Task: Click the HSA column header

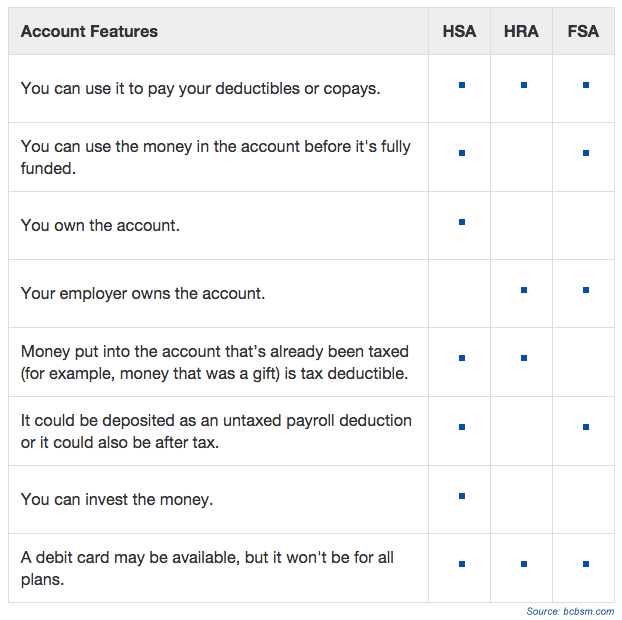Action: (459, 31)
